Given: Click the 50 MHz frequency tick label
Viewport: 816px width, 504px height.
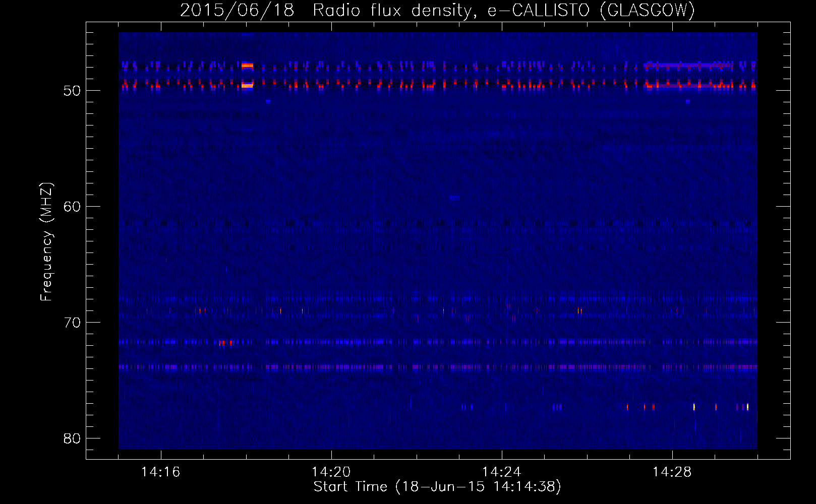Looking at the screenshot, I should 72,91.
